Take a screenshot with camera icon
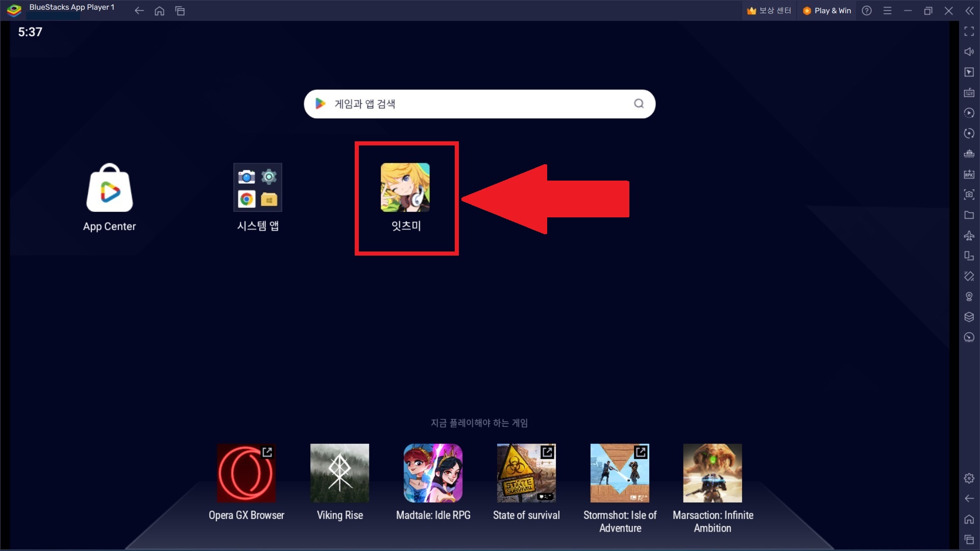Viewport: 980px width, 551px height. tap(969, 195)
